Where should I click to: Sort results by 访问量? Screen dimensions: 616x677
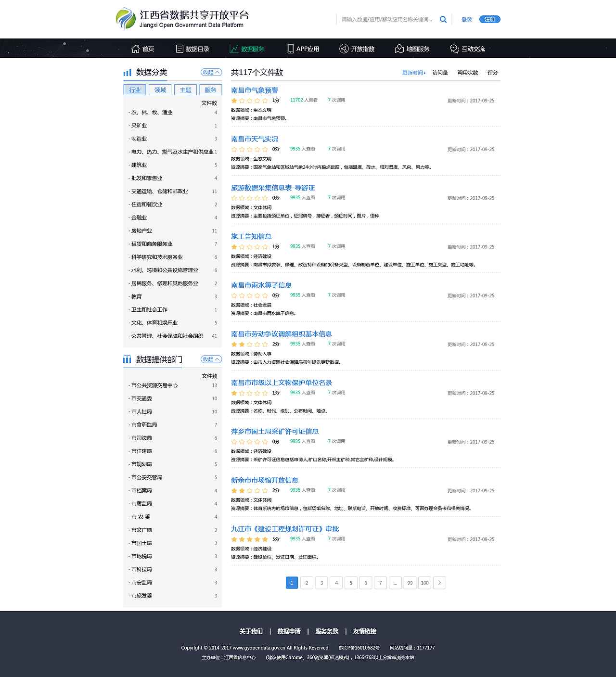tap(440, 73)
